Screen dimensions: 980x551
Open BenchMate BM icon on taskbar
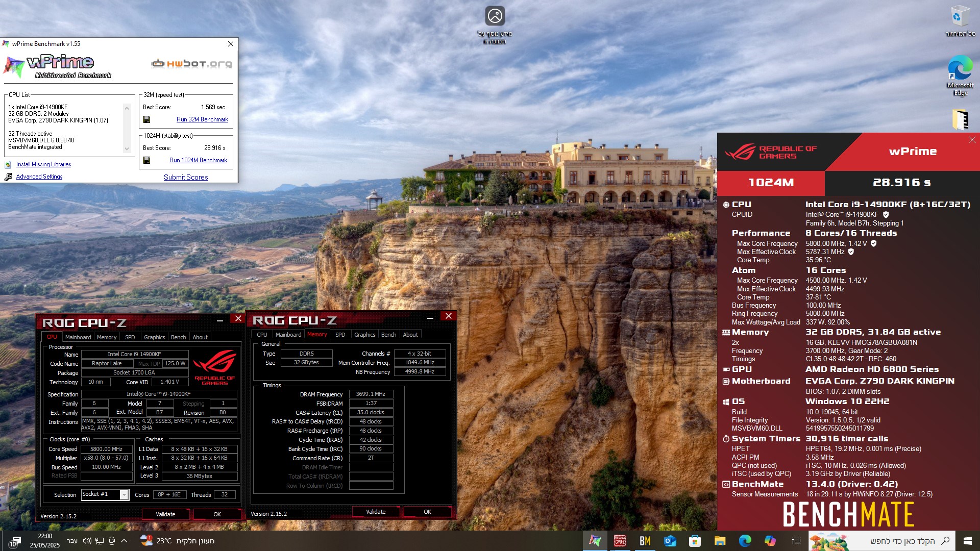pyautogui.click(x=645, y=541)
